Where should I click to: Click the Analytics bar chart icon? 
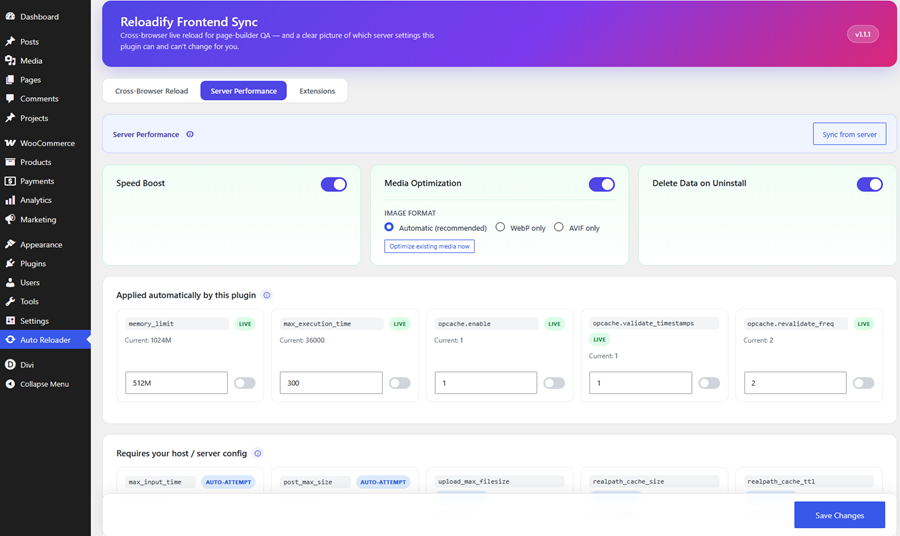(x=10, y=200)
